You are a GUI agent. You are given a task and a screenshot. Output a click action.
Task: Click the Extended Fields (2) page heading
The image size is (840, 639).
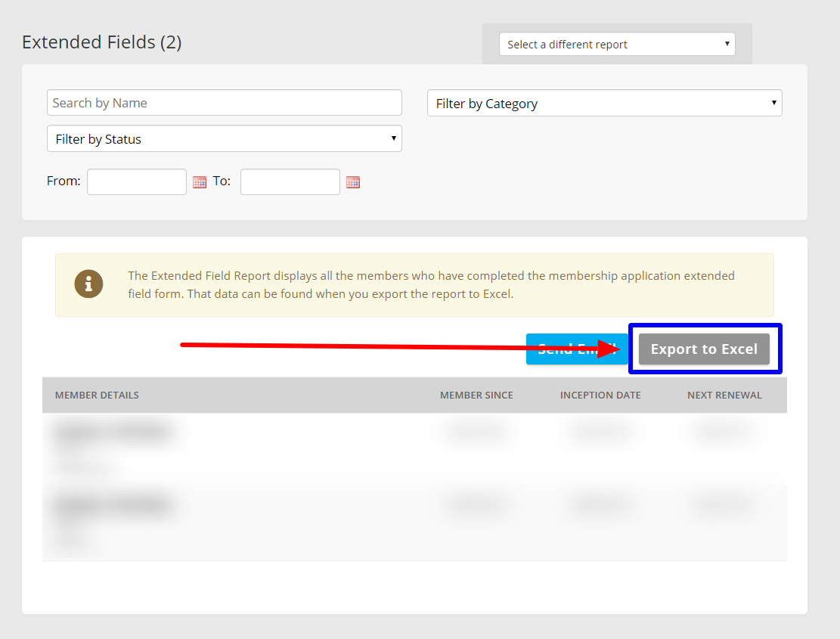click(102, 42)
